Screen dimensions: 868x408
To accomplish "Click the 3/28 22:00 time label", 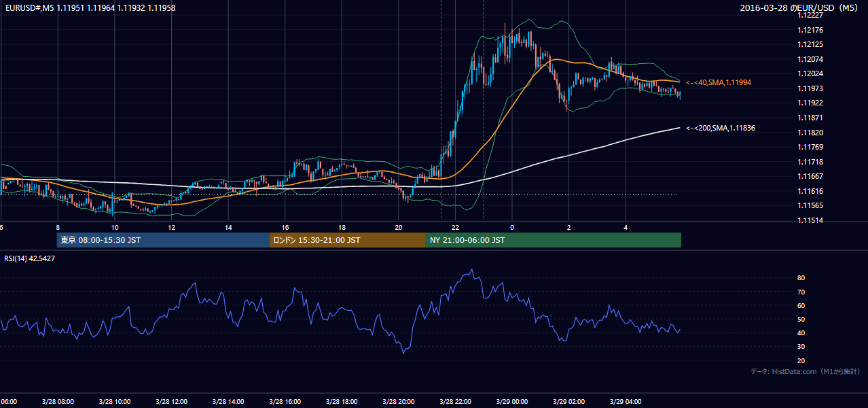I will (x=455, y=401).
